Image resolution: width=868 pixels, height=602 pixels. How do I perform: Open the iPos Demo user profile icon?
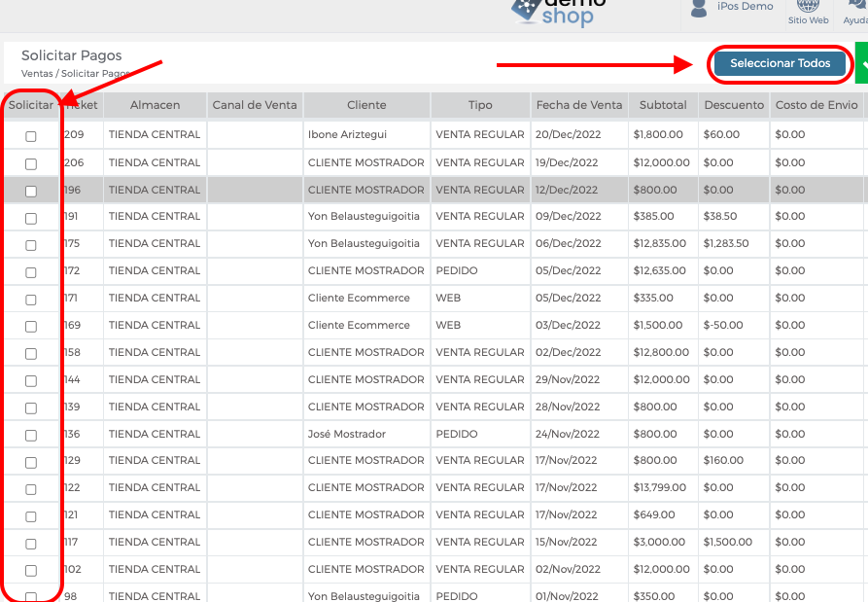tap(699, 9)
